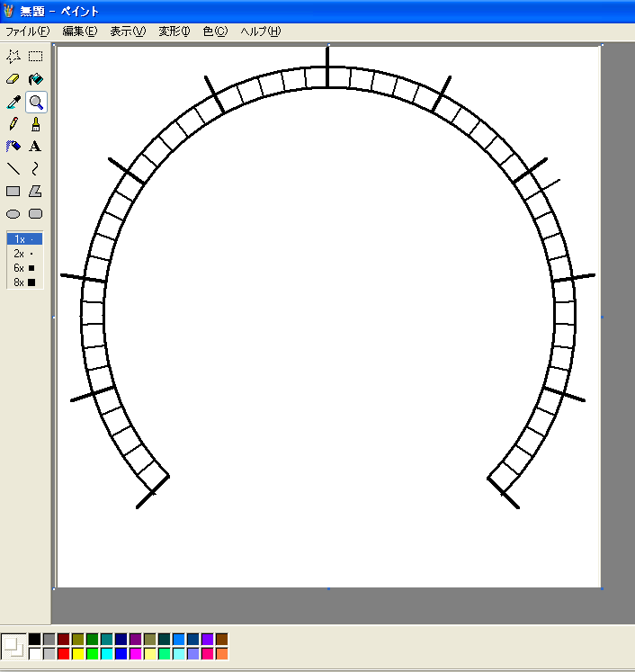Pick the bright yellow color swatch
Image resolution: width=635 pixels, height=672 pixels.
pyautogui.click(x=78, y=654)
